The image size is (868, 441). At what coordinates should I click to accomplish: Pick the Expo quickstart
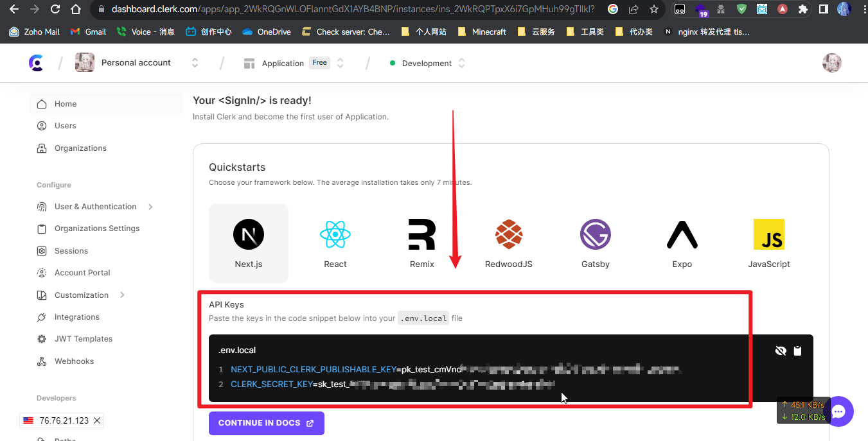point(682,243)
